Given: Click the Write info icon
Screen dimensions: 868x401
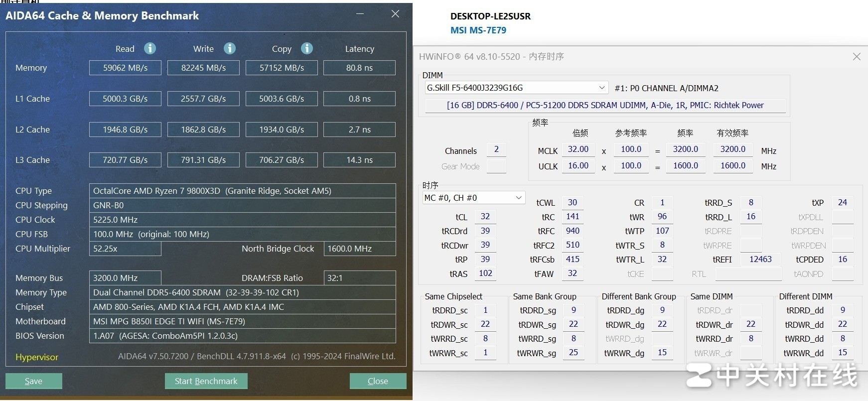Looking at the screenshot, I should pyautogui.click(x=230, y=48).
